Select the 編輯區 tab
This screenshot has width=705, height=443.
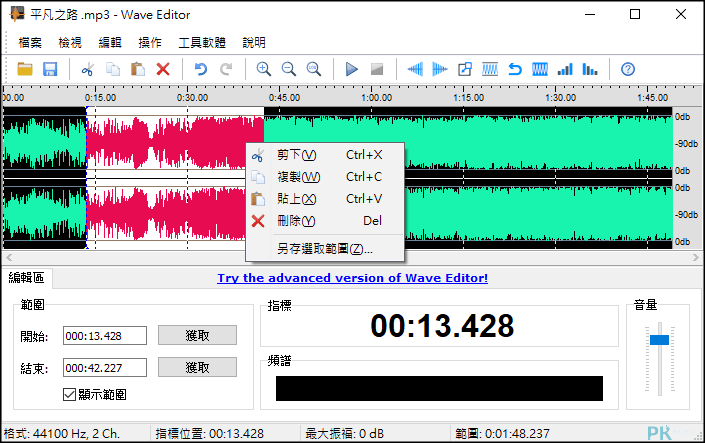click(x=27, y=278)
